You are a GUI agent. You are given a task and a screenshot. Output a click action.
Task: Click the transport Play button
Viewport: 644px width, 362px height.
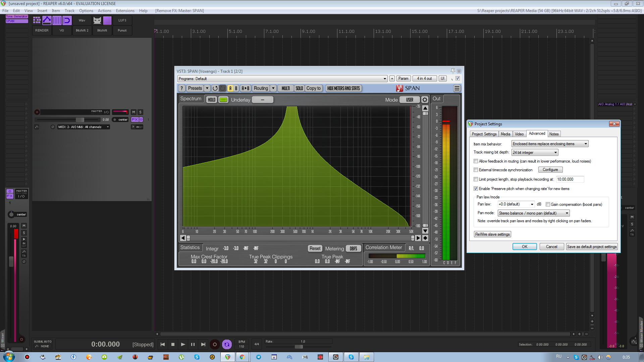coord(183,344)
